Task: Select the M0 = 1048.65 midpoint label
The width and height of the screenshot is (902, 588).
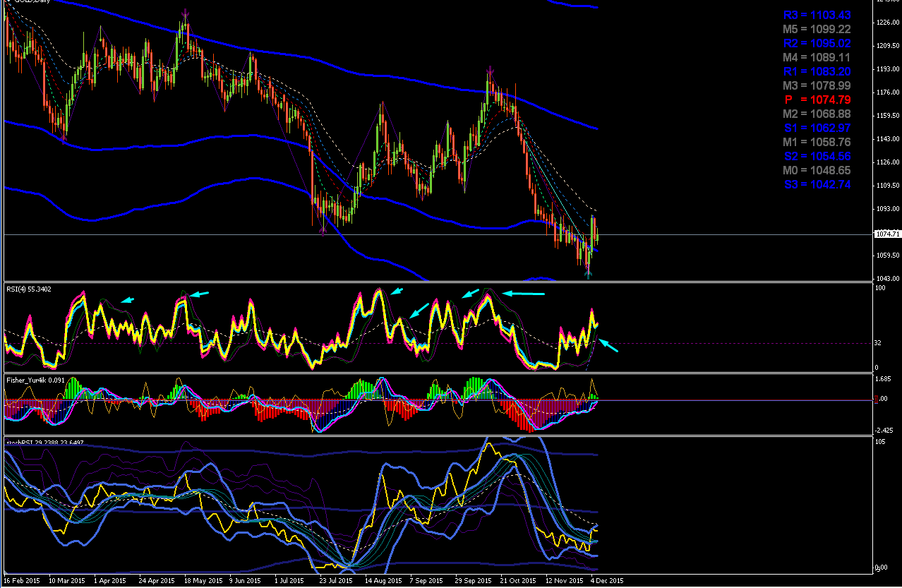Action: pos(817,170)
